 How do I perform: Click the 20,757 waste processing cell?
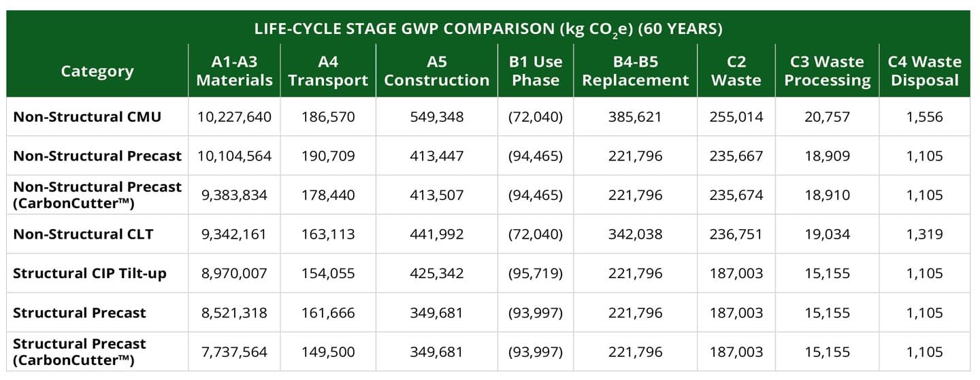click(x=827, y=117)
